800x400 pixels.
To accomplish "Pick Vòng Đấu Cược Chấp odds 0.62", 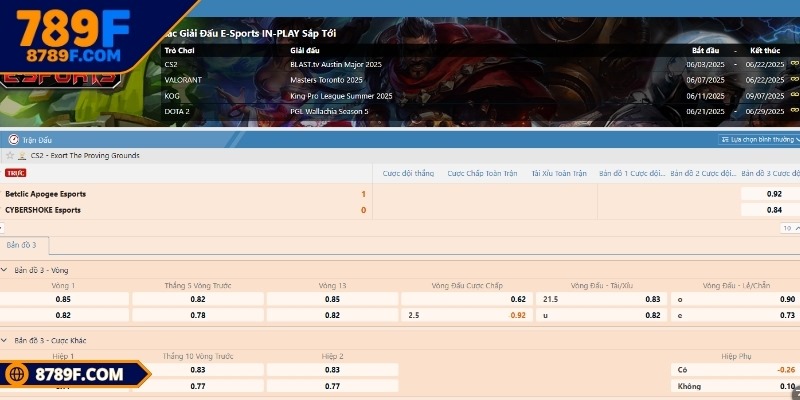I will pos(467,299).
